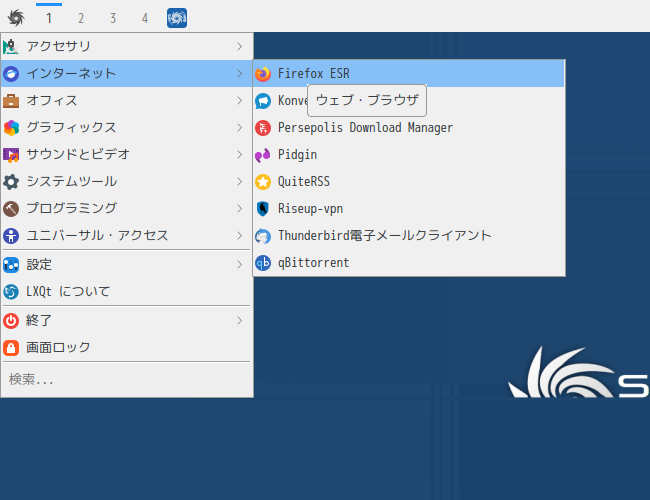Select LXQt について menu entry
This screenshot has height=500, width=650.
coord(127,291)
